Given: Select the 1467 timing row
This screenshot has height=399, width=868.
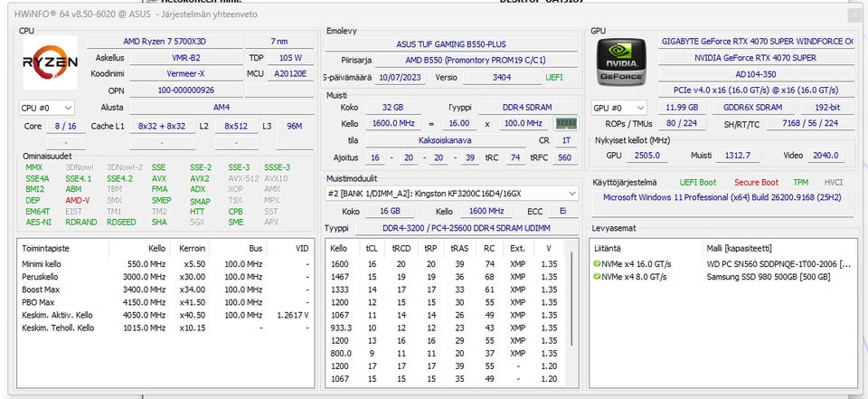Looking at the screenshot, I should 446,277.
